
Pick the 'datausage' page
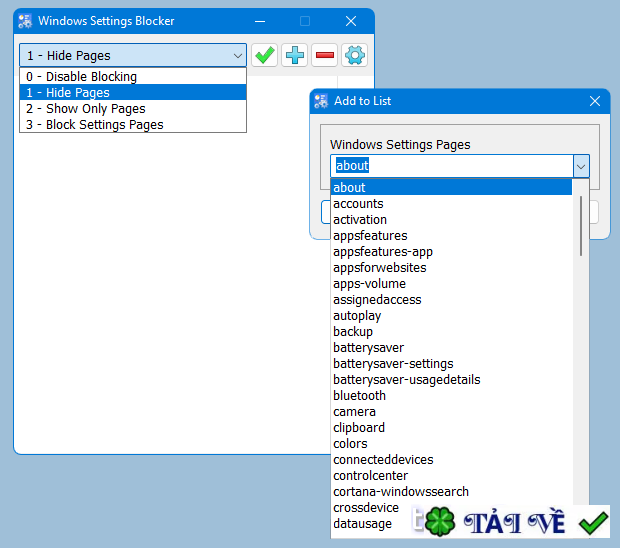[363, 523]
